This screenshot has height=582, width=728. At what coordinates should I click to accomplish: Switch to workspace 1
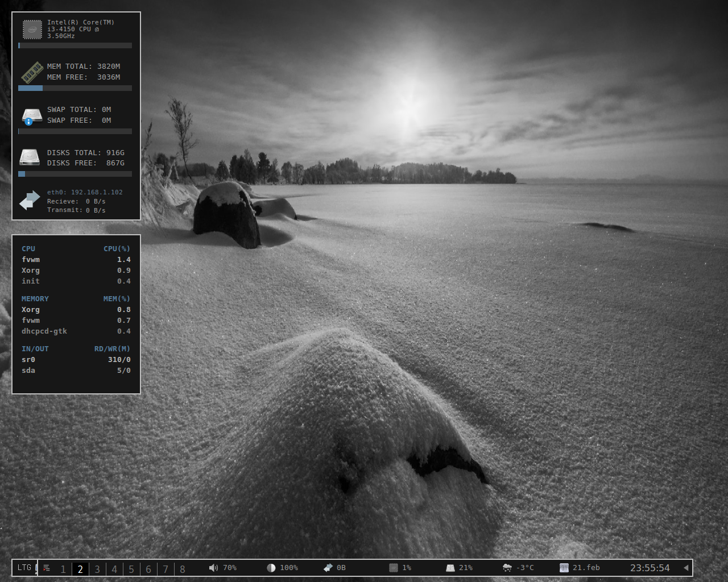[63, 568]
